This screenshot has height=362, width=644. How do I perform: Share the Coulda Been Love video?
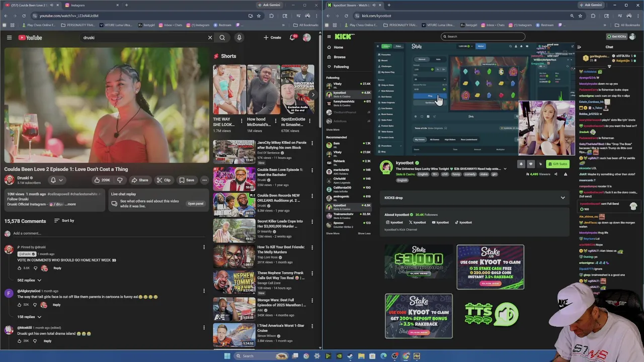click(140, 180)
